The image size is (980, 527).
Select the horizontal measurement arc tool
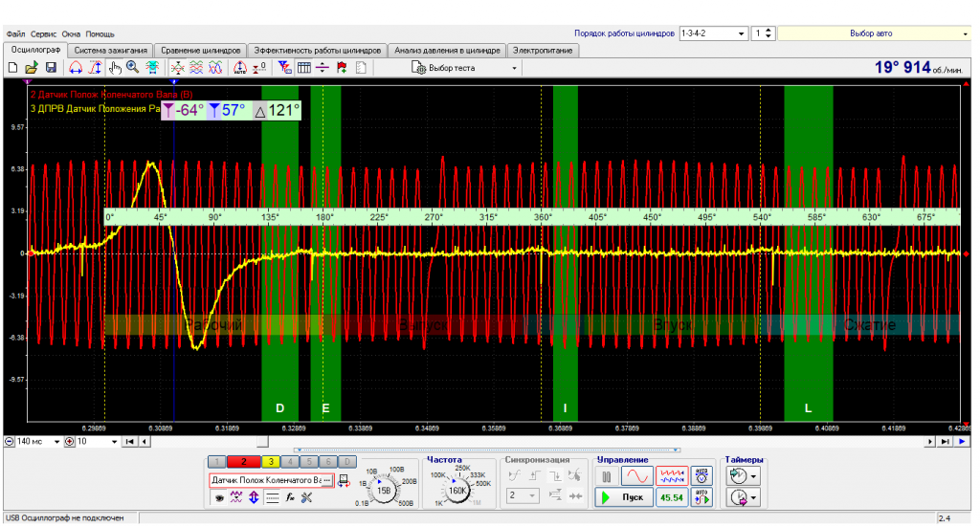[76, 68]
